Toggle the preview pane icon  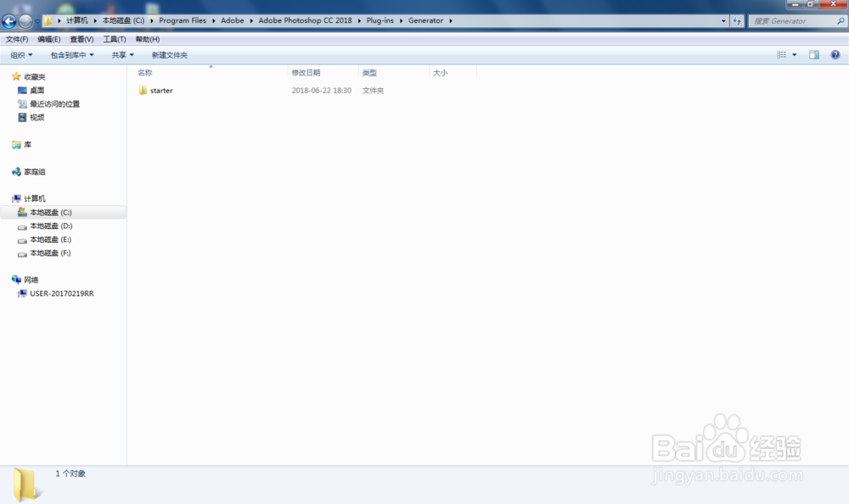pos(814,54)
